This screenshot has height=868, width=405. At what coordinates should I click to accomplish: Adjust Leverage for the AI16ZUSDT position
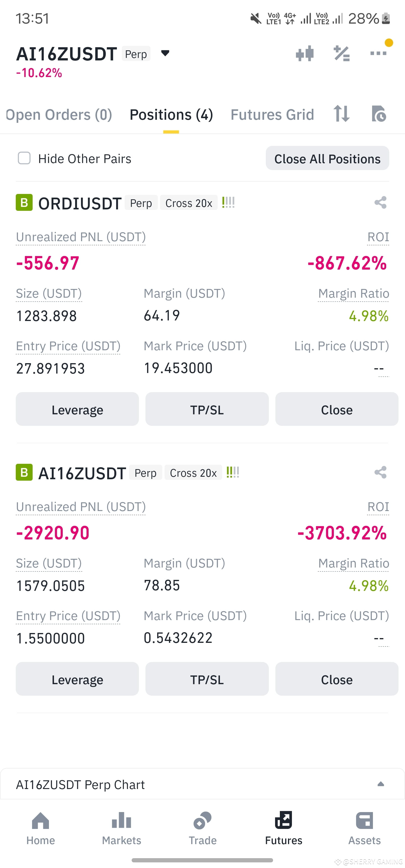(x=77, y=679)
